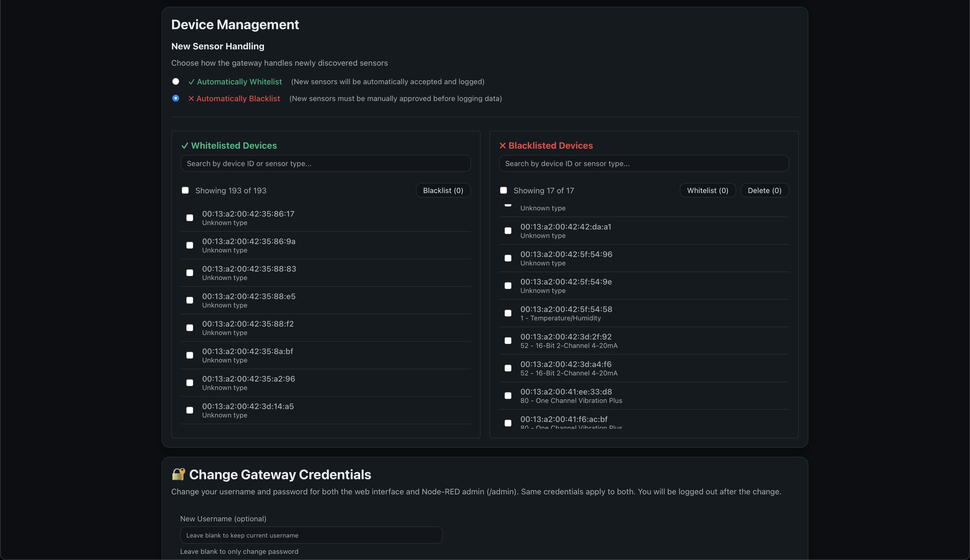Click the Whitelist (0) button
This screenshot has height=560, width=970.
(x=707, y=191)
